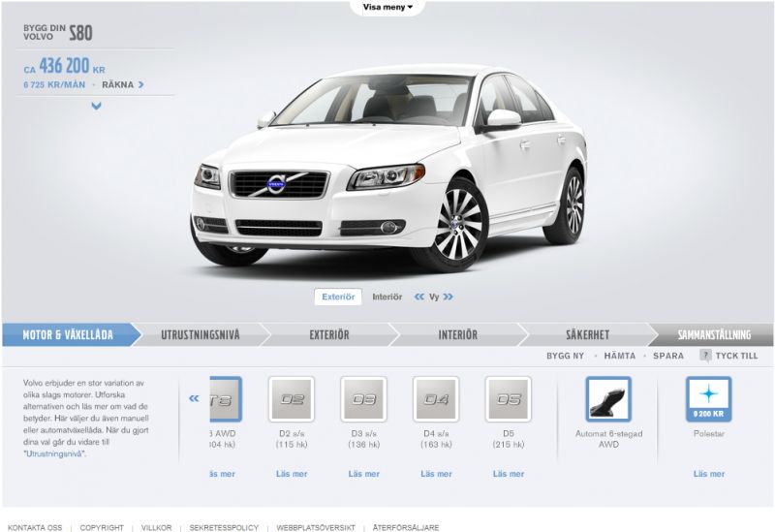
Task: Click Bygg ny
Action: [x=565, y=356]
